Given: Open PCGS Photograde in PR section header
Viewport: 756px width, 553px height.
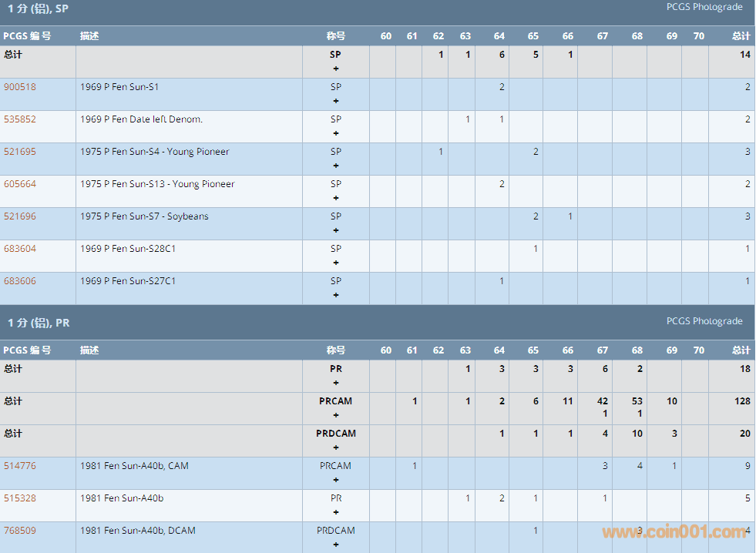Looking at the screenshot, I should tap(704, 321).
